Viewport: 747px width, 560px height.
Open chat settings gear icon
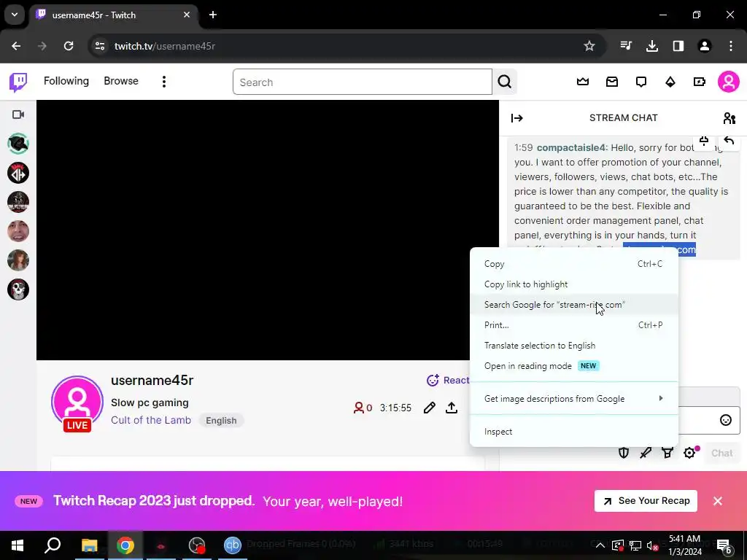coord(689,453)
